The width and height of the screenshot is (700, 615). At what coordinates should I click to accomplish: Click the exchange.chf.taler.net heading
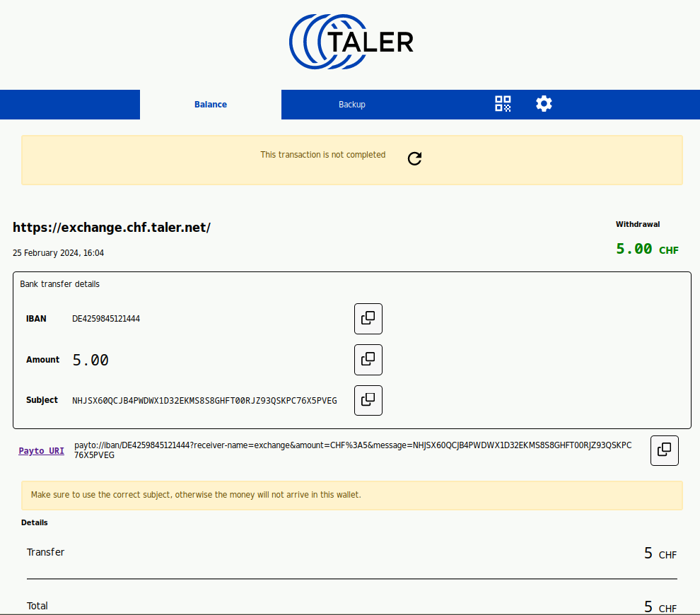pyautogui.click(x=111, y=228)
